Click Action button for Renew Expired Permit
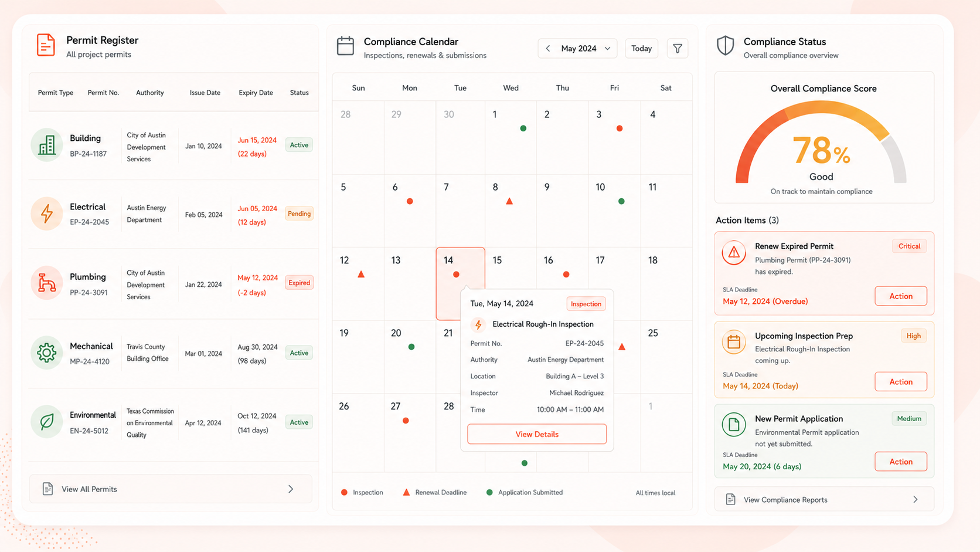The height and width of the screenshot is (552, 980). coord(901,296)
